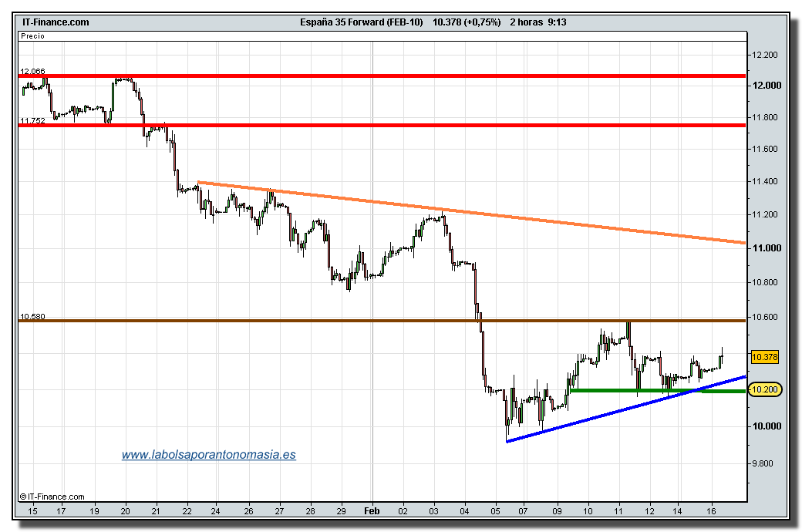Click the 10.580 horizontal level label
Screen dimensions: 802x532
point(32,316)
